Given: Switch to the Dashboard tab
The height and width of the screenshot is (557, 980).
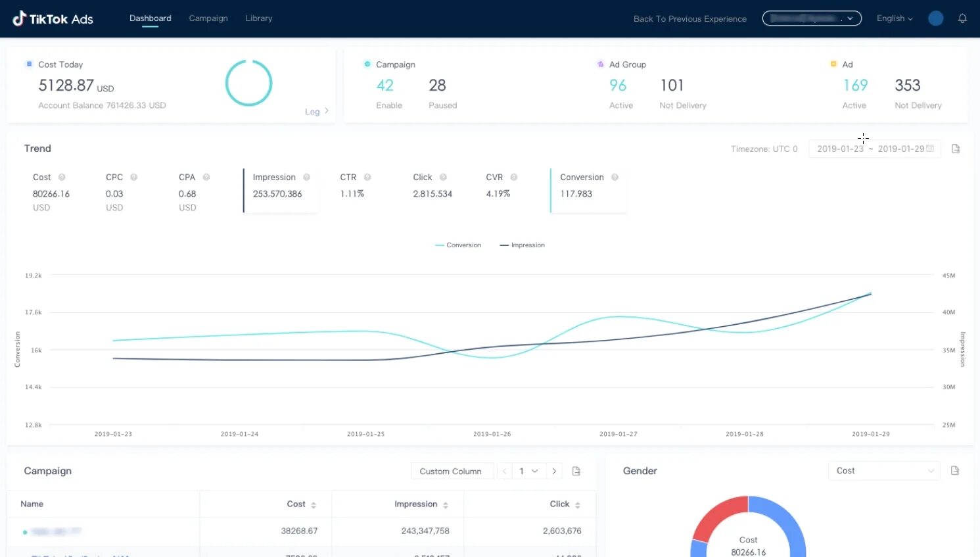Looking at the screenshot, I should click(151, 18).
